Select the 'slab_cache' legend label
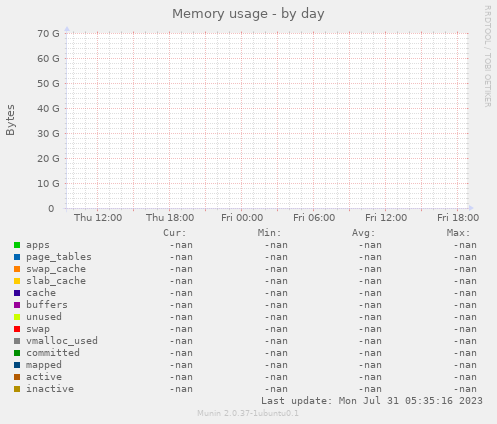 tap(56, 281)
